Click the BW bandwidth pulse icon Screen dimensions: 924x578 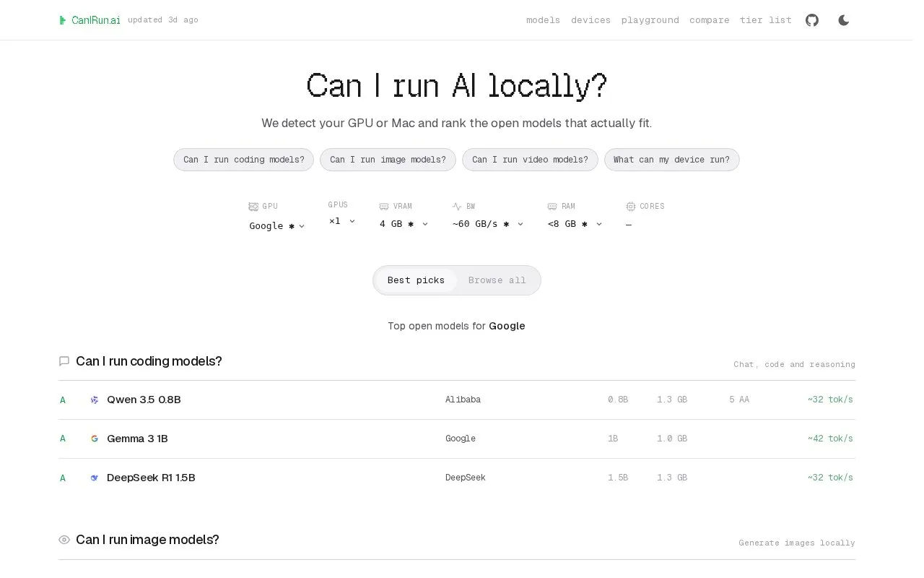[x=457, y=207]
